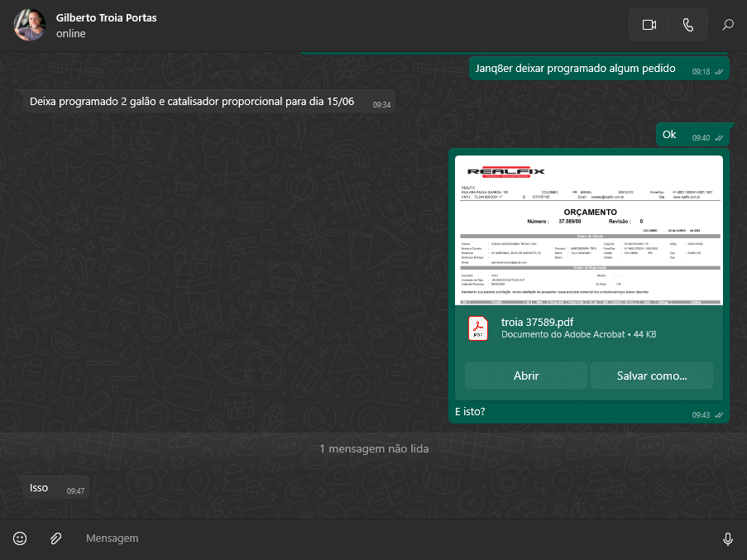747x560 pixels.
Task: Click the "1 mensagem não lida" divider
Action: (373, 448)
